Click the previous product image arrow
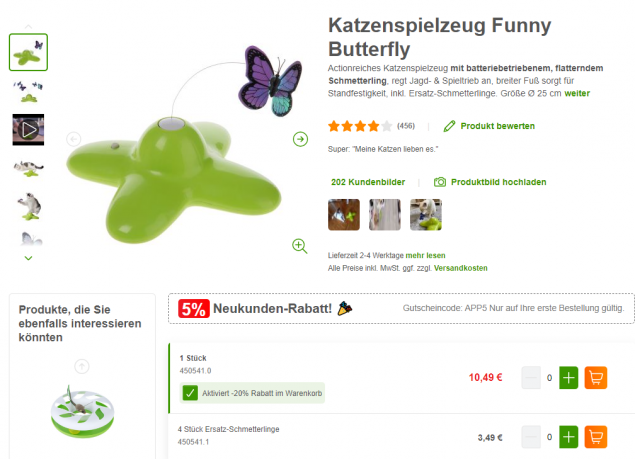635x459 pixels. 73,139
